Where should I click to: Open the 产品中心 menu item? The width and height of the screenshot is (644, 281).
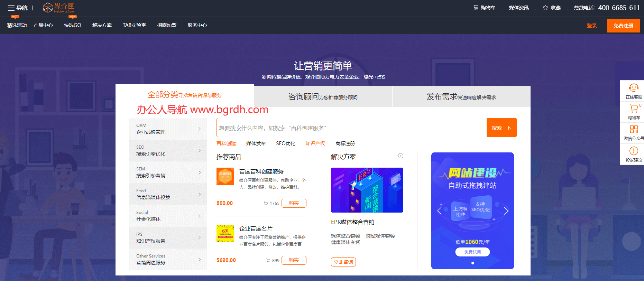click(x=43, y=26)
